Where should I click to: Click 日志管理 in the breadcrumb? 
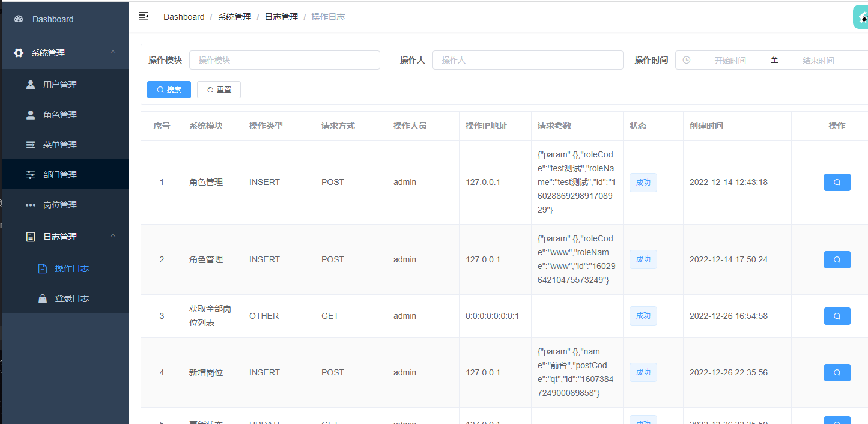point(281,17)
